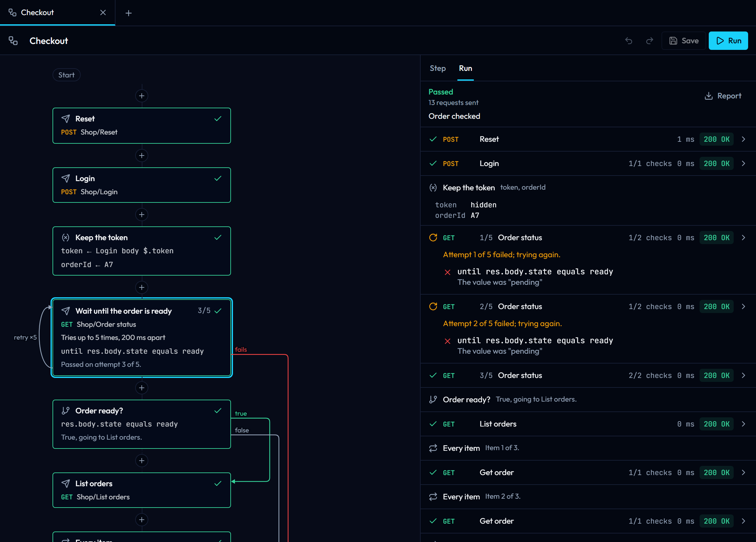Click retry icon on 1/5 Order status row
The image size is (756, 542).
433,238
